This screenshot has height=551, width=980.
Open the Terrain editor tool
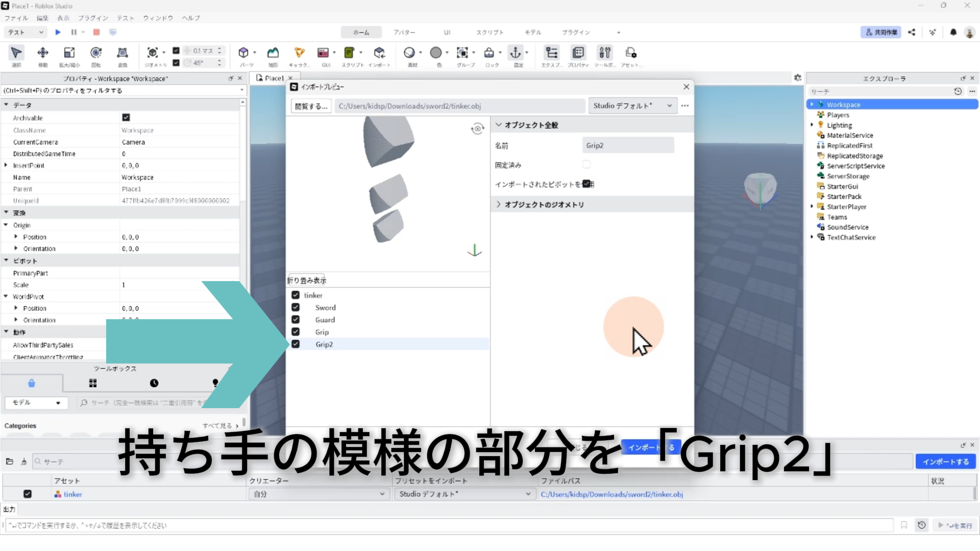[x=273, y=53]
